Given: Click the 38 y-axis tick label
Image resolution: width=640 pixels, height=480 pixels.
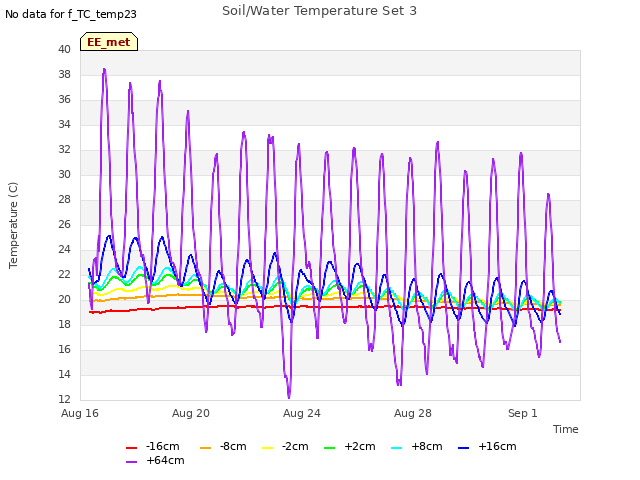Looking at the screenshot, I should tap(64, 74).
